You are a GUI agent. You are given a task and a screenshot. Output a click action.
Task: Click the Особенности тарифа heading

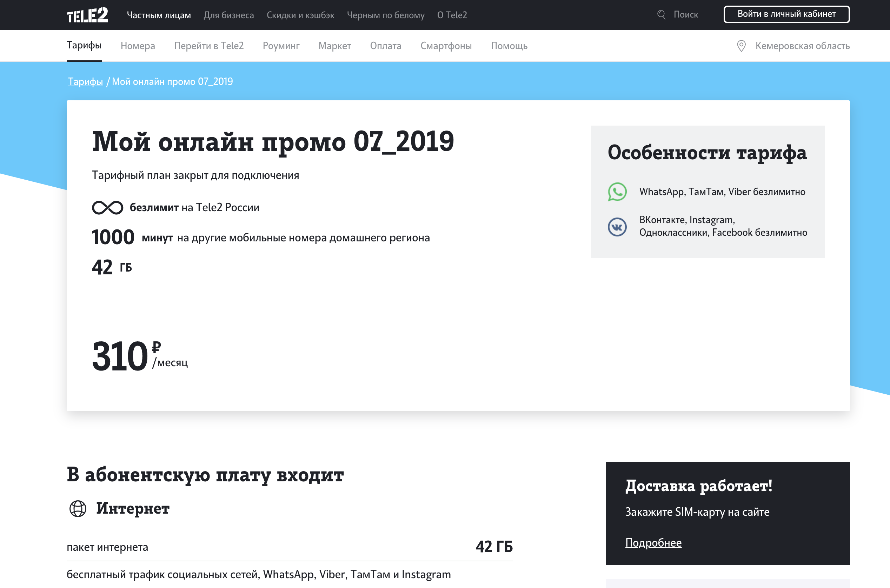[707, 153]
